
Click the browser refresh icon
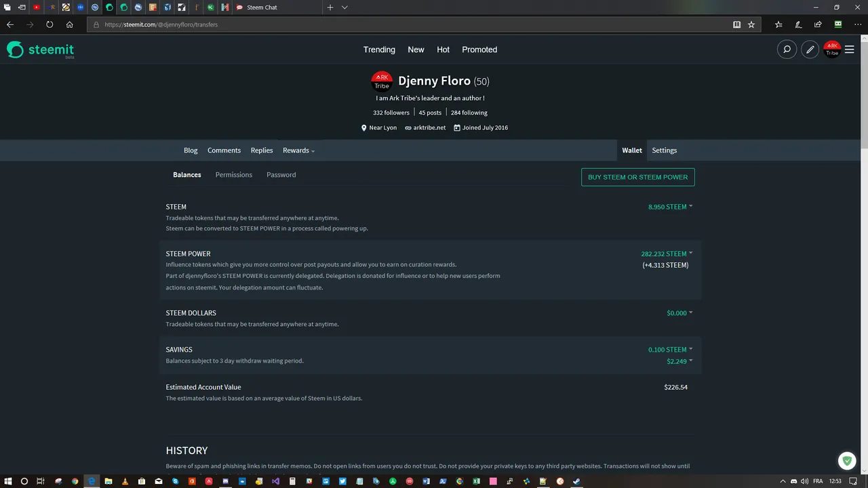[50, 24]
